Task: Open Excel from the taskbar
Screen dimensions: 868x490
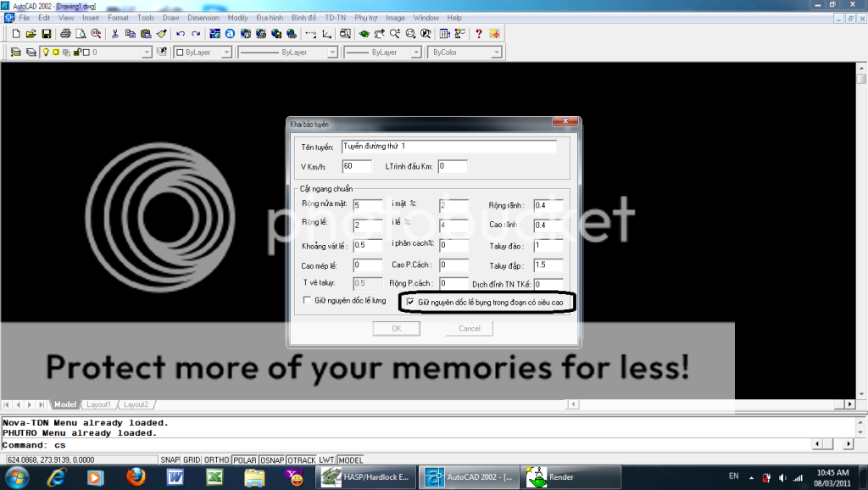Action: [214, 476]
